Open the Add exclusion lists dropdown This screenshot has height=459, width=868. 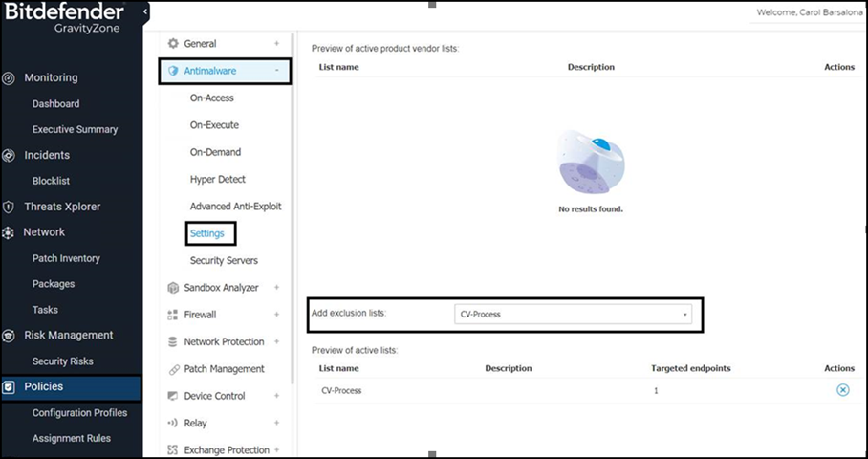tap(572, 314)
